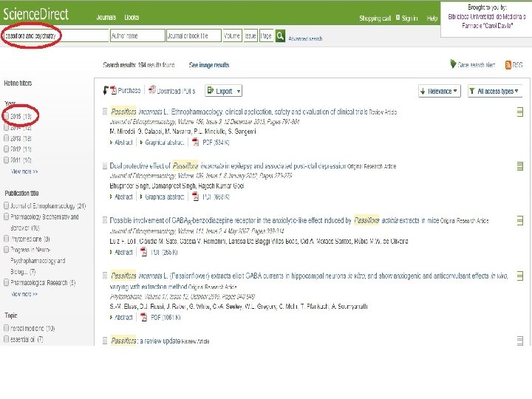Screen dimensions: 532x399
Task: Click the RSS feed icon
Action: coord(508,65)
